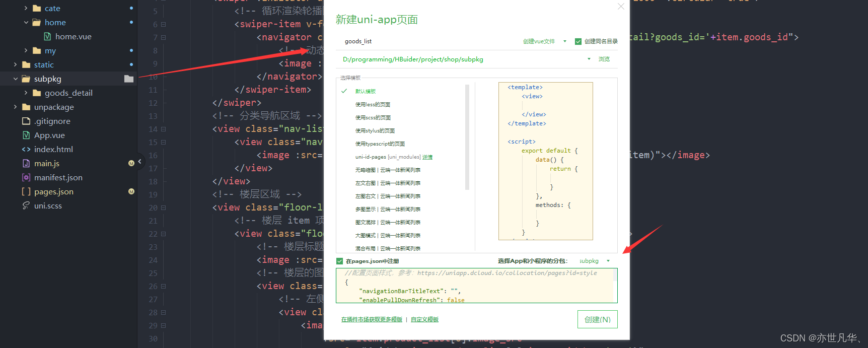Collapse the project sidebar with the arrow handle

click(x=139, y=162)
